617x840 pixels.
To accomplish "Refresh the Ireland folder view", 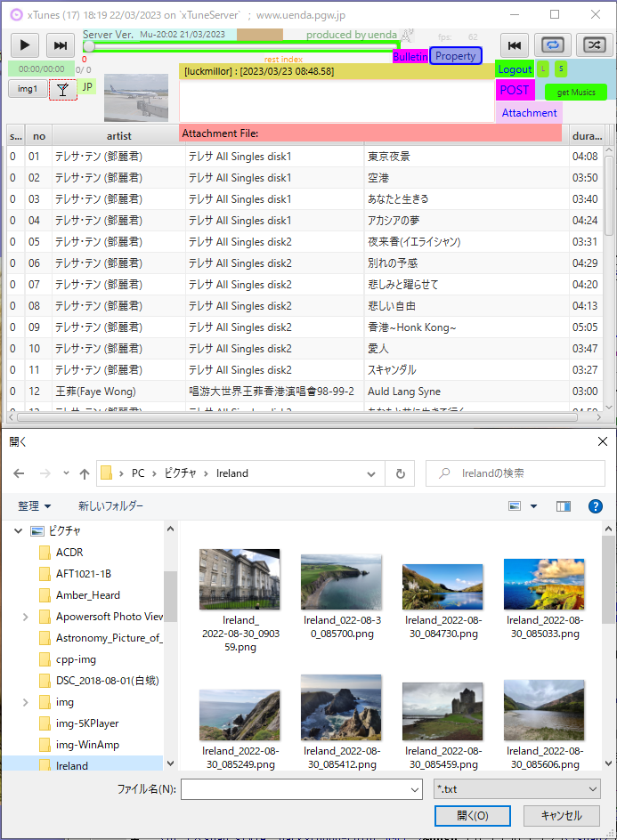I will tap(401, 473).
